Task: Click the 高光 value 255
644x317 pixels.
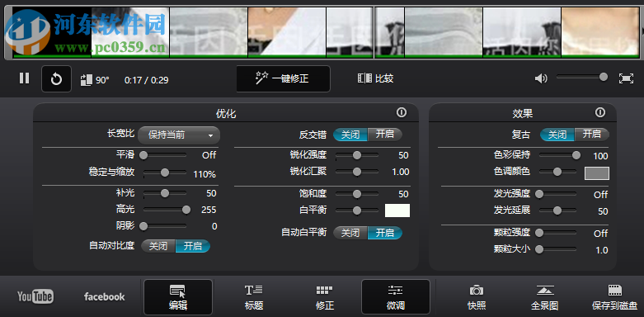Action: point(209,210)
